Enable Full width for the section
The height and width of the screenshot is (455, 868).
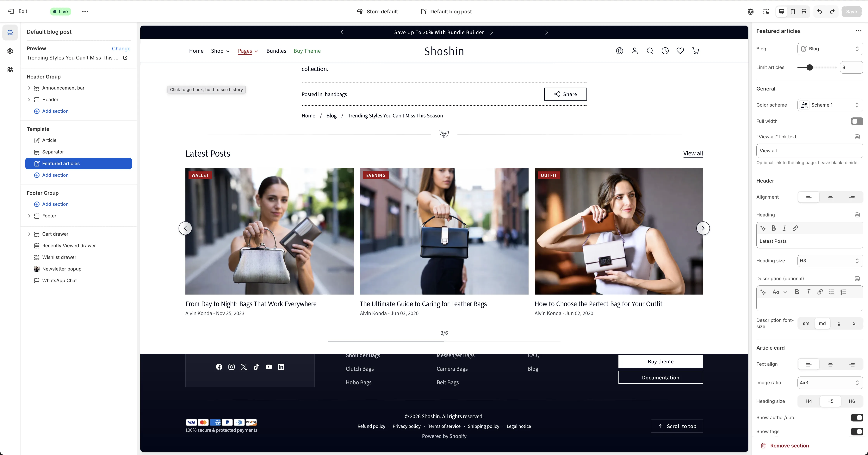click(856, 121)
